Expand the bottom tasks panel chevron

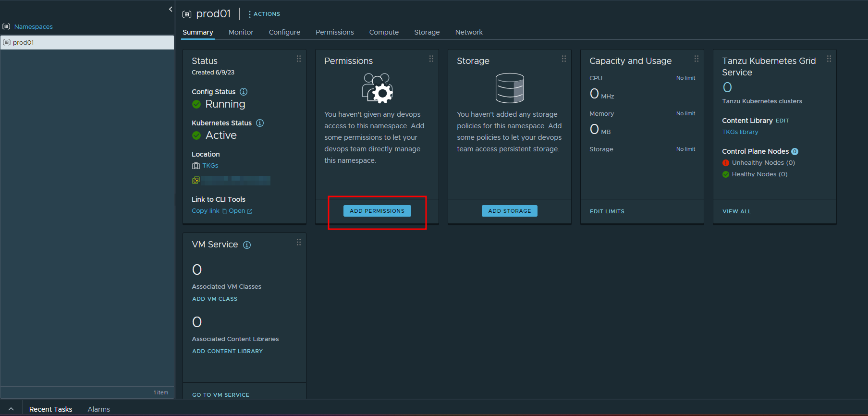[x=11, y=409]
